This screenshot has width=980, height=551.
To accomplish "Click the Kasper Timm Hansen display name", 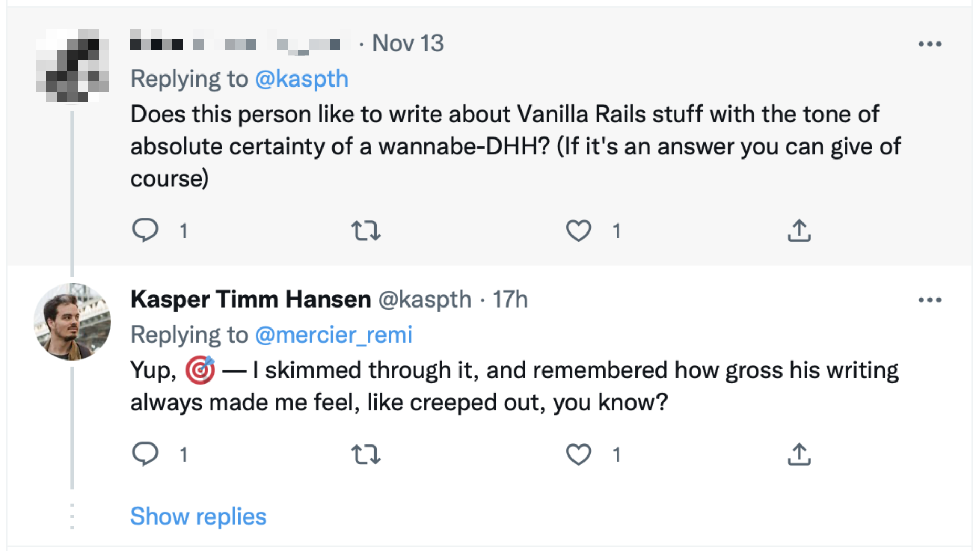I will 251,300.
